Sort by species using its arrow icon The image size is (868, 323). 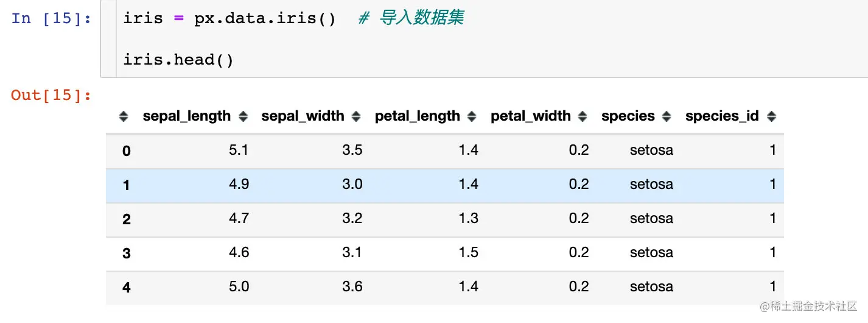tap(667, 116)
